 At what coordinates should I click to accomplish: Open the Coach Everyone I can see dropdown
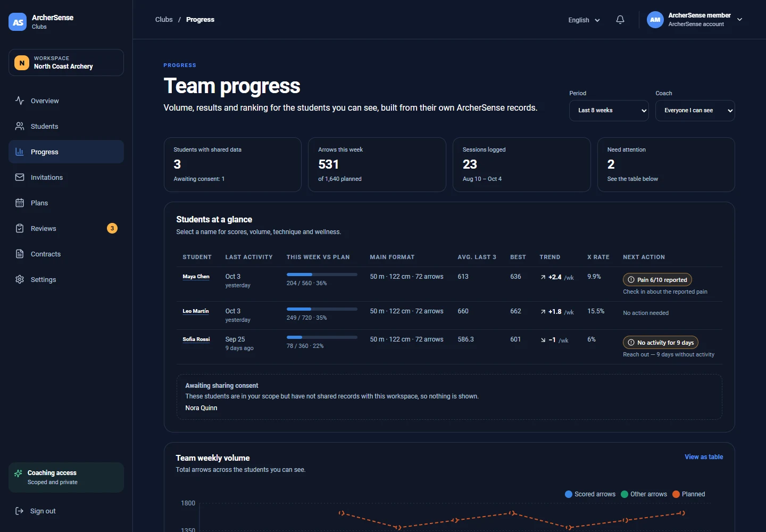tap(695, 111)
